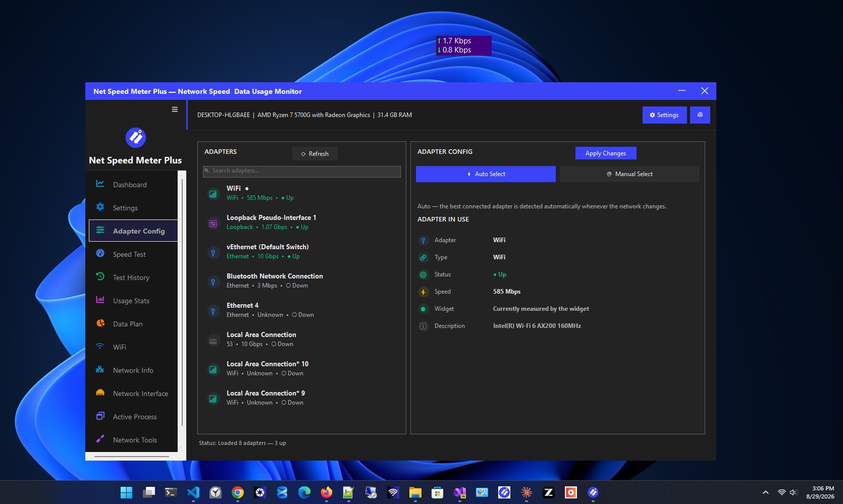Open Firefox from the taskbar
The width and height of the screenshot is (843, 504).
[327, 492]
